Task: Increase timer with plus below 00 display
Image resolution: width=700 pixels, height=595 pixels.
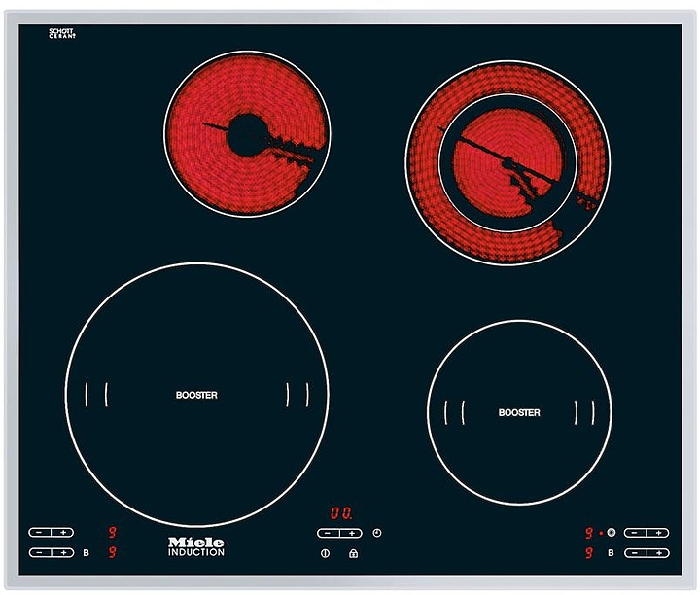Action: tap(351, 533)
